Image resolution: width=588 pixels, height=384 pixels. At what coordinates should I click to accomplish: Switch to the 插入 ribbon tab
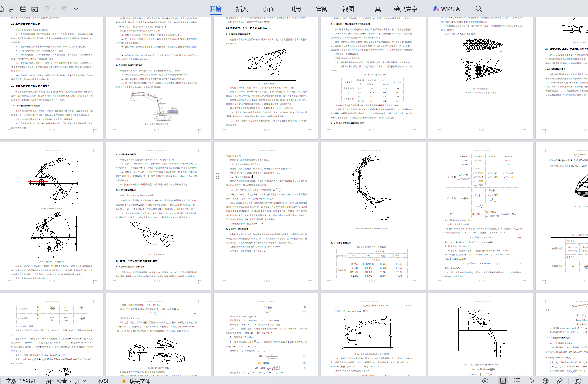tap(242, 9)
